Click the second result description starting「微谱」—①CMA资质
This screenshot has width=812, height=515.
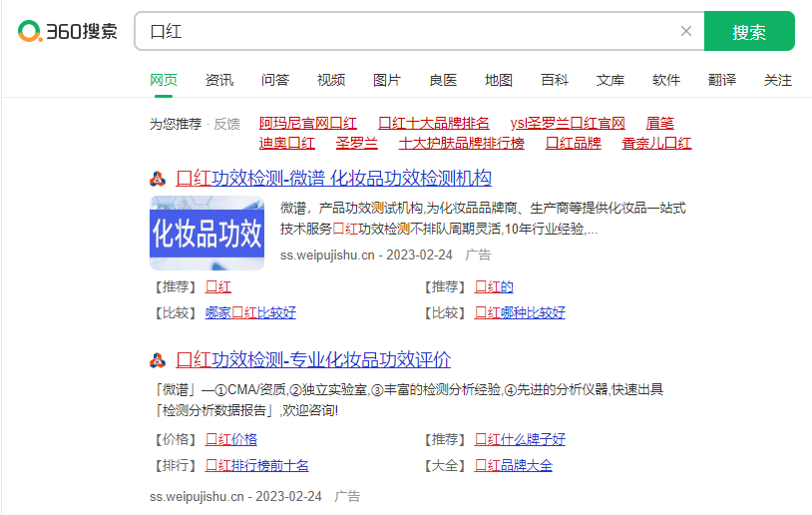click(x=409, y=400)
